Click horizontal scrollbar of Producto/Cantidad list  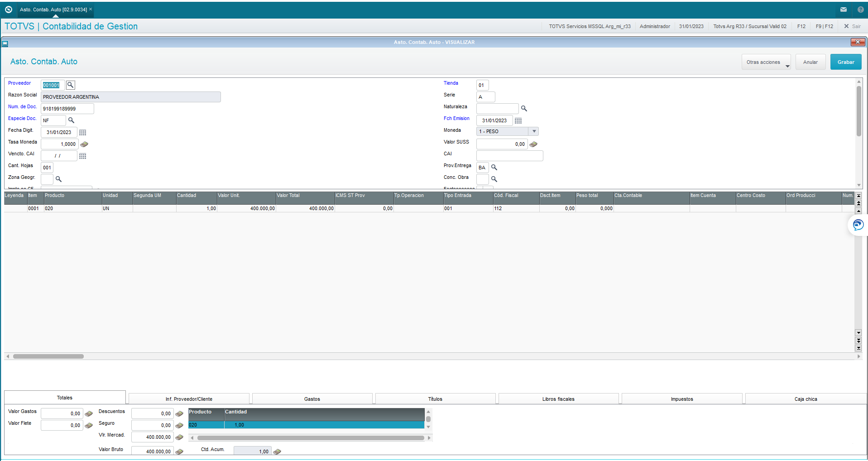click(x=311, y=438)
